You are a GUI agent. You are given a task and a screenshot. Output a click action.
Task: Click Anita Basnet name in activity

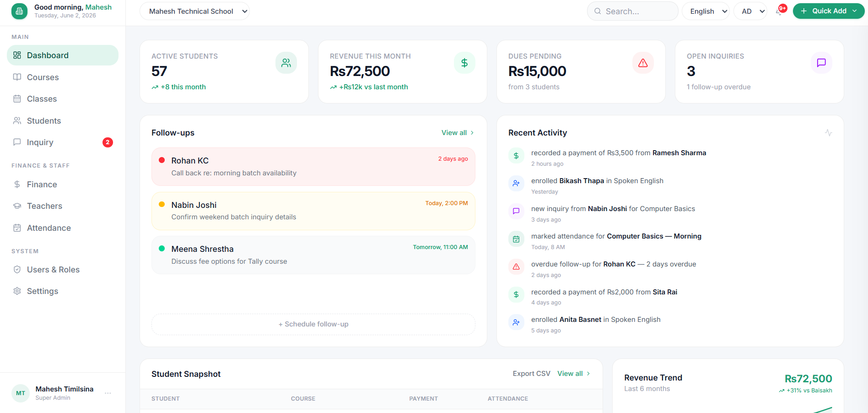pyautogui.click(x=580, y=320)
